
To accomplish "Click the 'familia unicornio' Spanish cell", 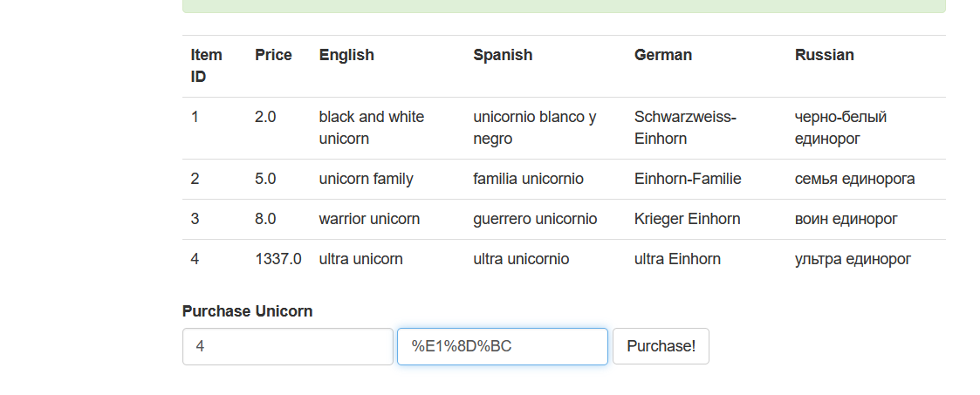I will 528,179.
